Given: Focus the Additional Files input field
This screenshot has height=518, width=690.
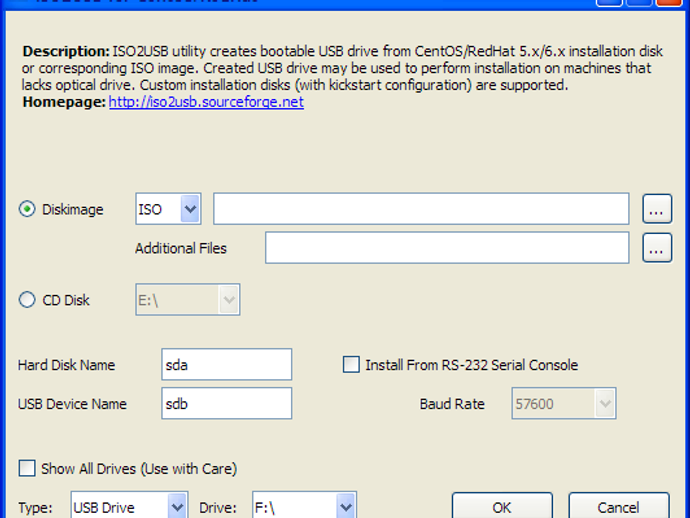Looking at the screenshot, I should [447, 248].
